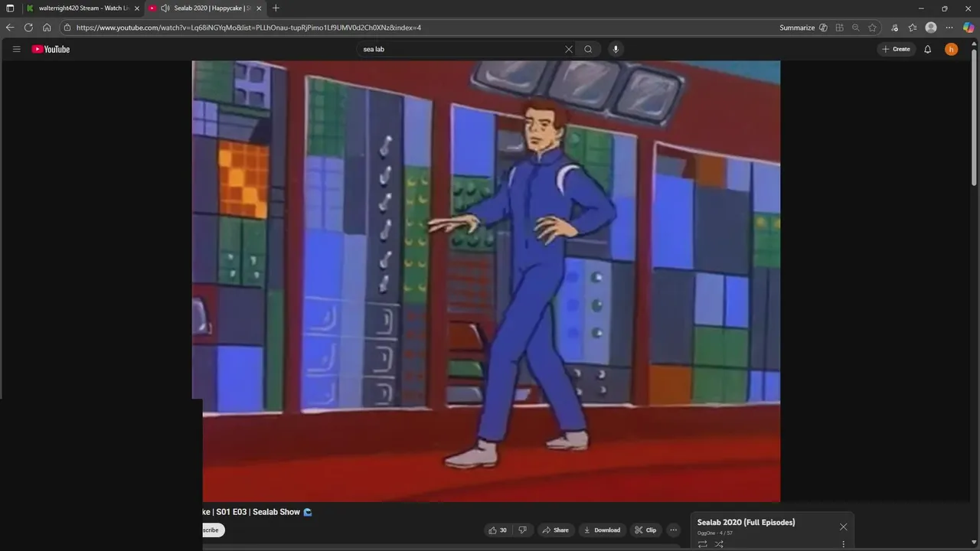The image size is (980, 551).
Task: Go to YouTube home via the logo
Action: [51, 49]
